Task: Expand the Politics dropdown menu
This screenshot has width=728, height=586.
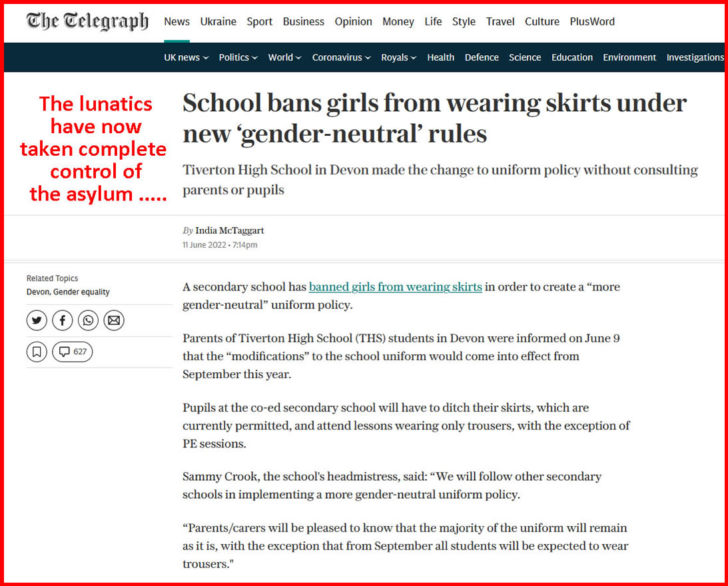Action: coord(238,57)
